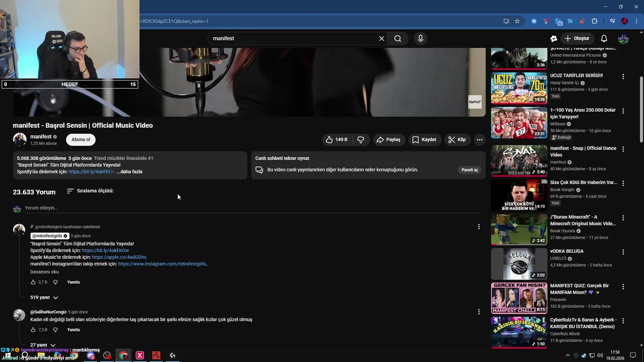Image resolution: width=644 pixels, height=362 pixels.
Task: Open the Chrome extensions puzzle menu
Action: click(594, 21)
